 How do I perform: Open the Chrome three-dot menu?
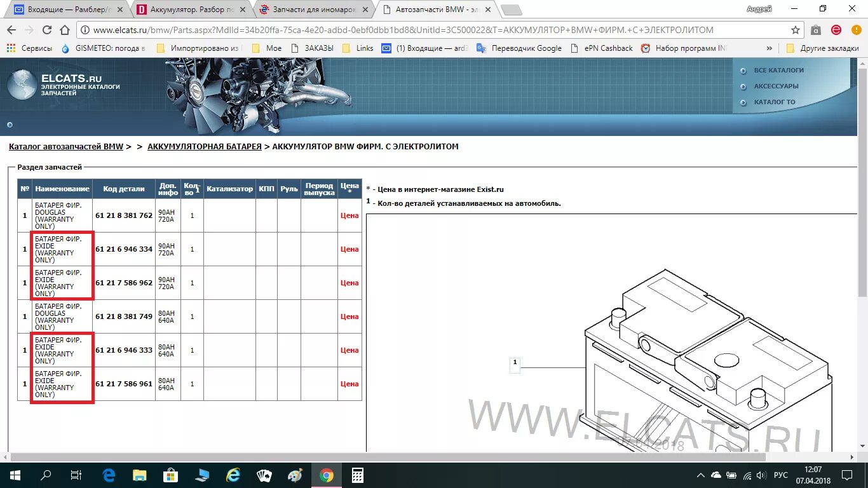click(855, 30)
